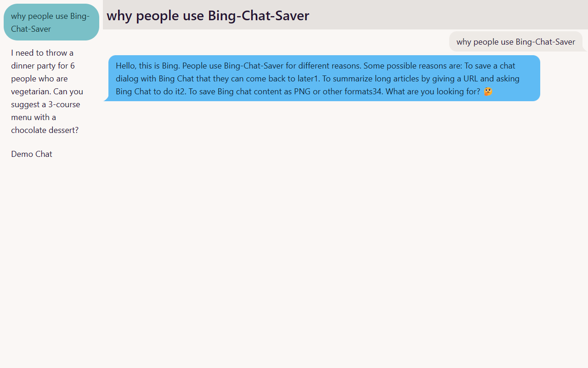Click the page heading "why people use Bing-Chat-Saver"

[208, 15]
